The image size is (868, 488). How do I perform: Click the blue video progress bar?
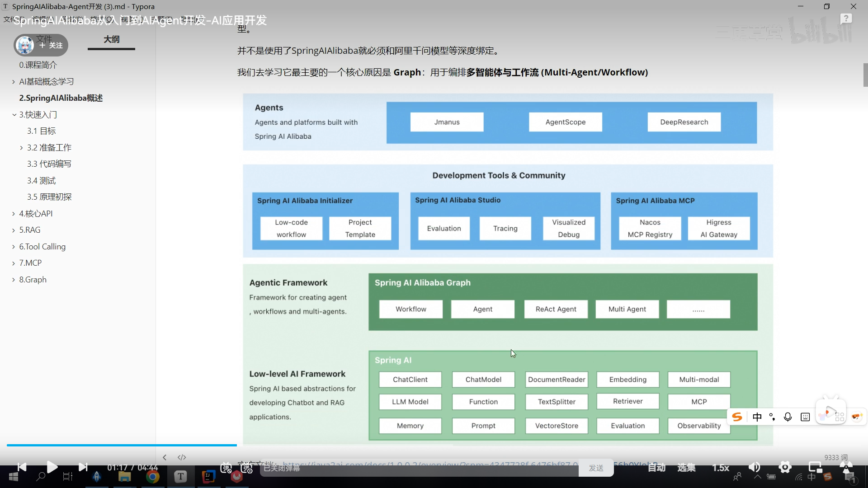[x=121, y=445]
